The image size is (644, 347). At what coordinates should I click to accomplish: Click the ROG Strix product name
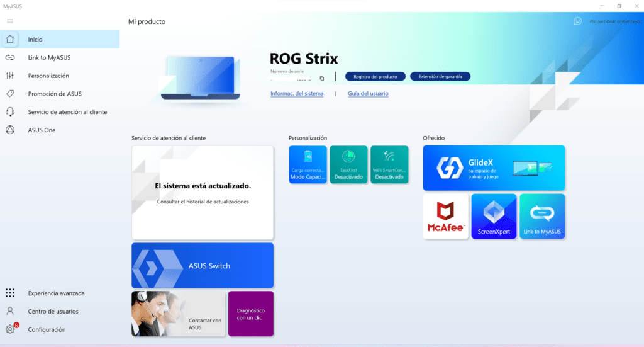[304, 59]
